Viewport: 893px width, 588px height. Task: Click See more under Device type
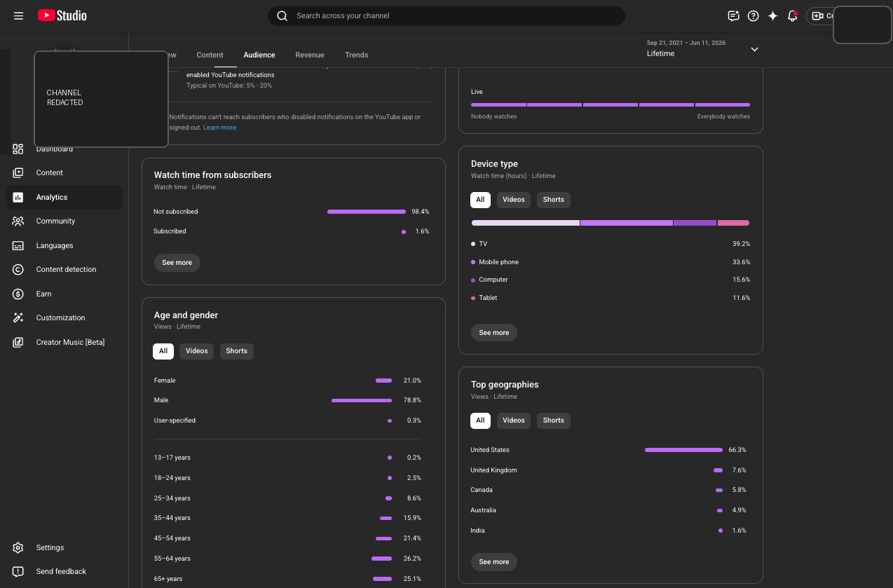(494, 333)
